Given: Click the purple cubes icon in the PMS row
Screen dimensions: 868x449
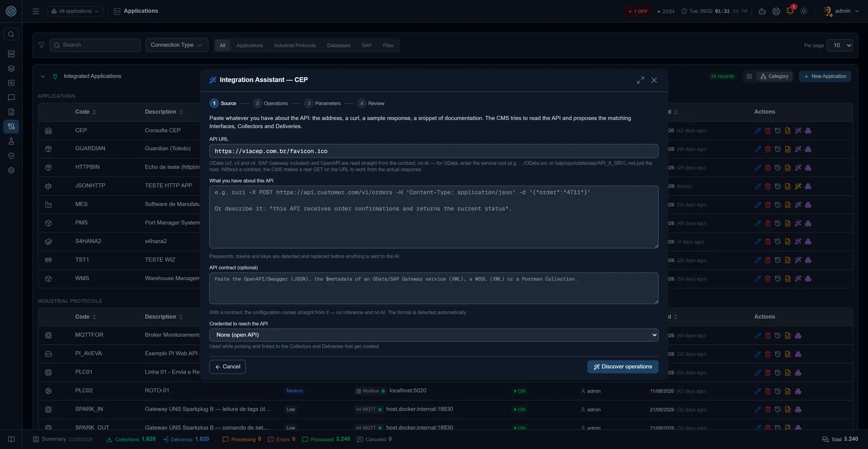Looking at the screenshot, I should tap(808, 223).
